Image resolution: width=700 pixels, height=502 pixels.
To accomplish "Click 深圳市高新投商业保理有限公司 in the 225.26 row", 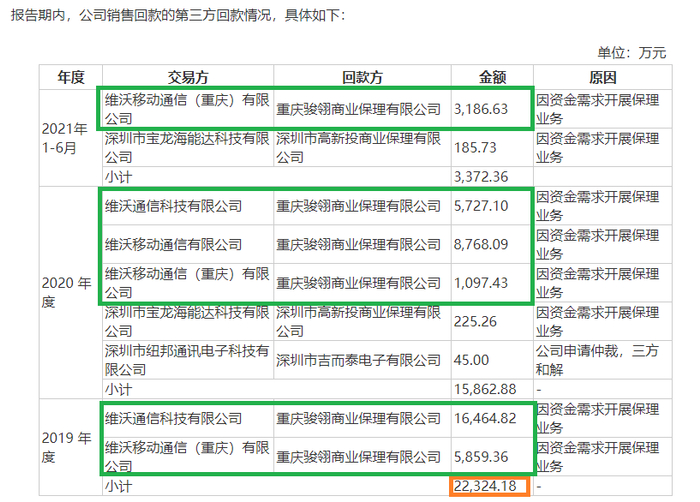I will point(358,322).
